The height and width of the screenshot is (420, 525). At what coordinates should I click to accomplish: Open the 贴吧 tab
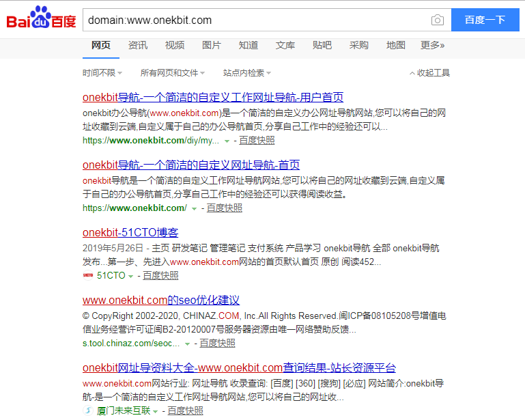coord(322,45)
